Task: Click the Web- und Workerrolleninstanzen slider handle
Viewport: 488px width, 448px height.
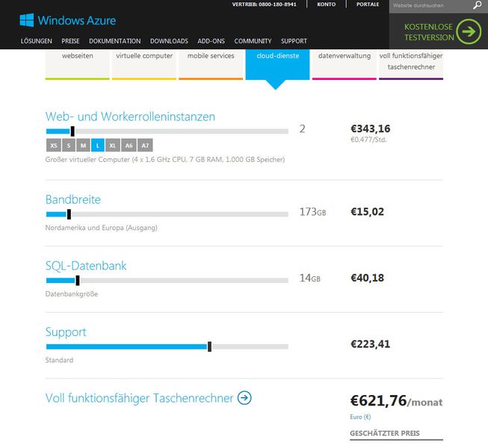Action: 72,131
